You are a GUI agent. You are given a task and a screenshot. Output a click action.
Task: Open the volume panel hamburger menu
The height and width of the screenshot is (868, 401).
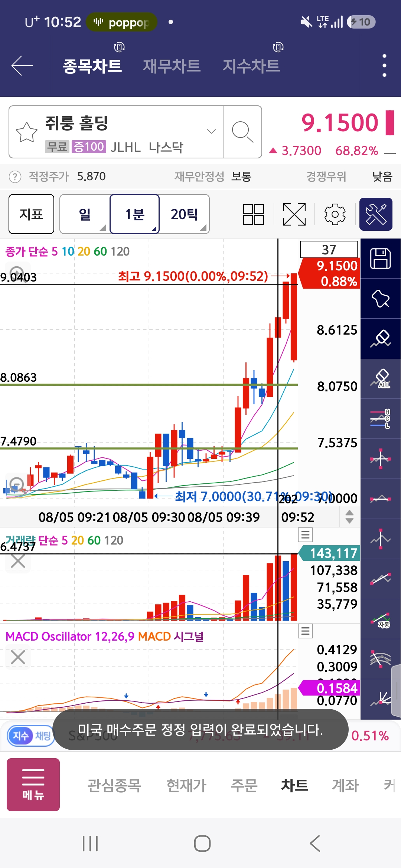(x=305, y=535)
